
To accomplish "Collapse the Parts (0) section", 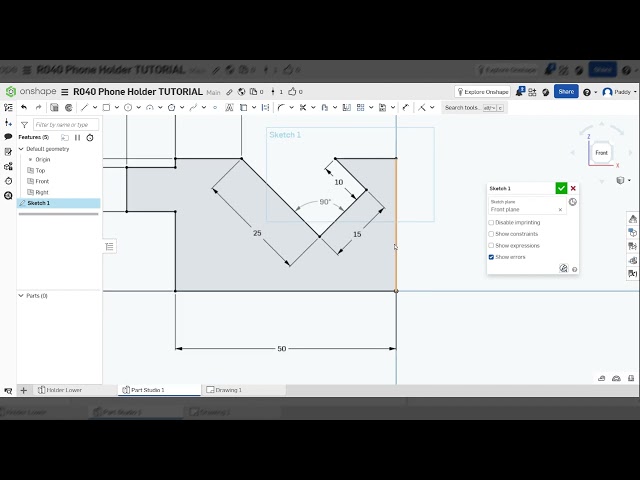I will click(21, 296).
